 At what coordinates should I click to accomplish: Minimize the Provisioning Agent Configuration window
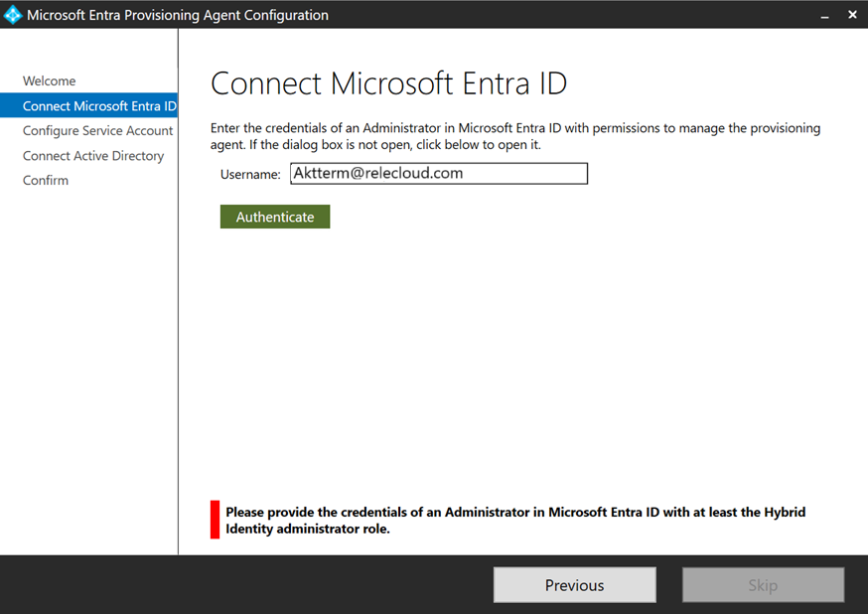coord(825,15)
